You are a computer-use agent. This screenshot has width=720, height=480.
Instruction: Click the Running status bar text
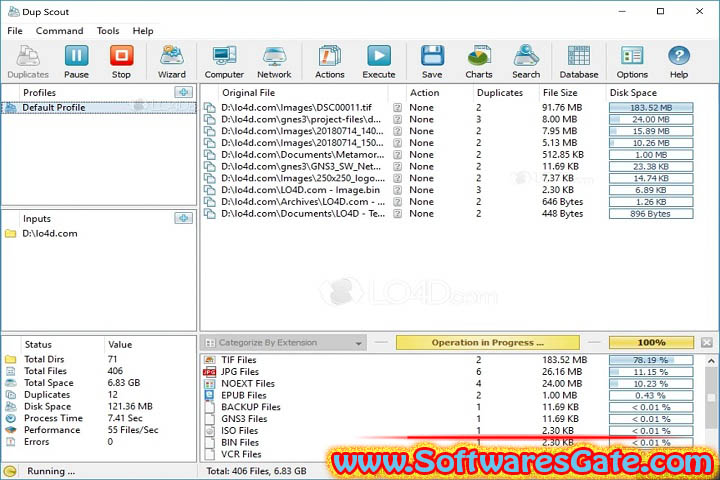(51, 471)
